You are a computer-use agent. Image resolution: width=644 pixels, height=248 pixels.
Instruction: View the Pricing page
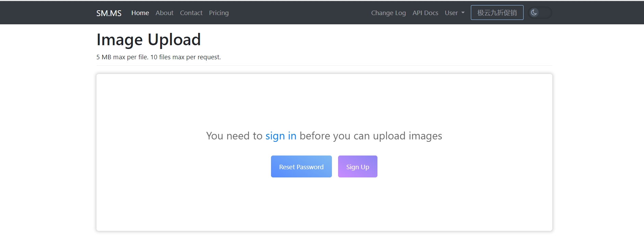click(x=219, y=13)
